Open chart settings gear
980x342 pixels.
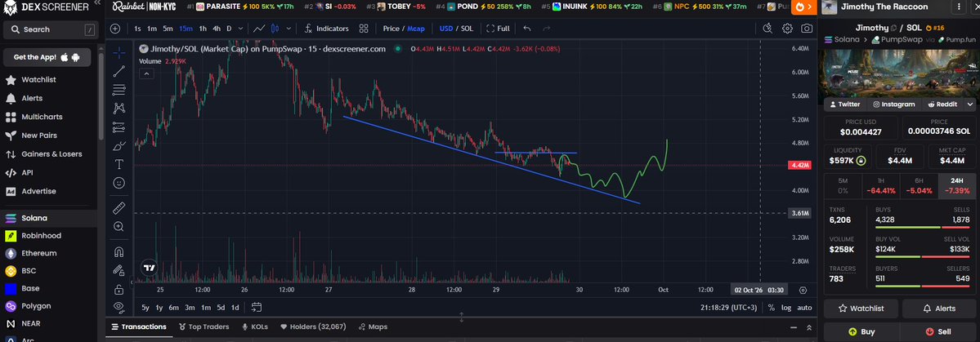click(x=787, y=29)
